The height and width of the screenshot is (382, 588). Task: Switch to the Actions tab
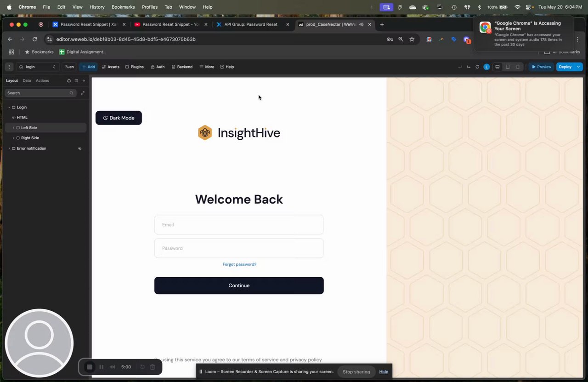pyautogui.click(x=42, y=80)
